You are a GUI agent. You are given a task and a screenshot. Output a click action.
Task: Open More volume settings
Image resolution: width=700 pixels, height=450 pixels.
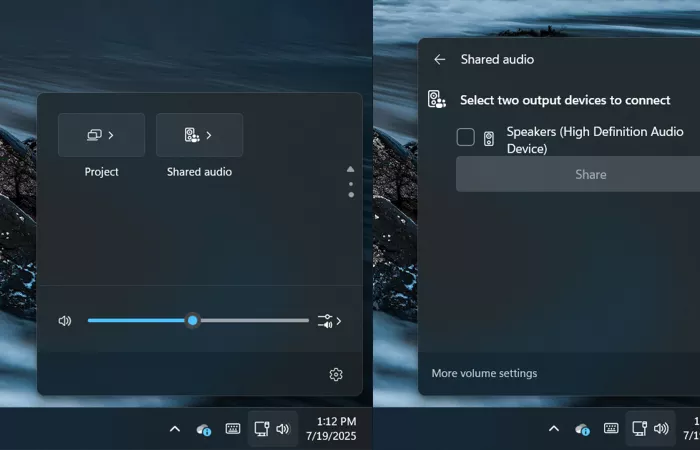coord(484,373)
